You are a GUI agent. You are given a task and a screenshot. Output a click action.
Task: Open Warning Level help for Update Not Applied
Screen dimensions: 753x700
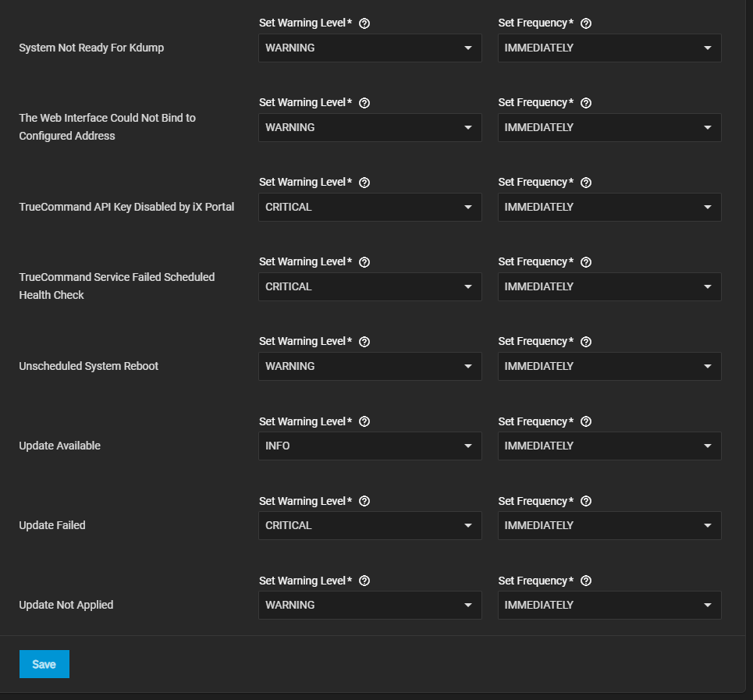coord(364,581)
